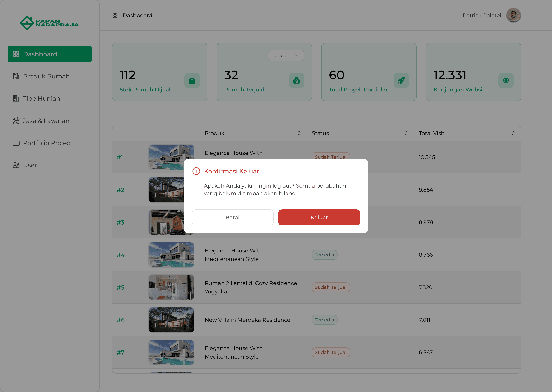Select Portfolio Project in sidebar
The image size is (552, 392).
(x=48, y=143)
